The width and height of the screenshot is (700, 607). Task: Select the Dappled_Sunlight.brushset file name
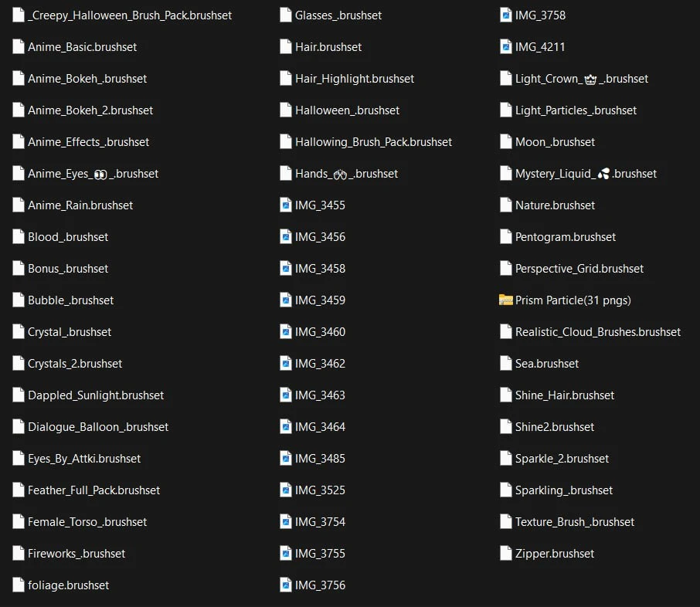(x=96, y=395)
